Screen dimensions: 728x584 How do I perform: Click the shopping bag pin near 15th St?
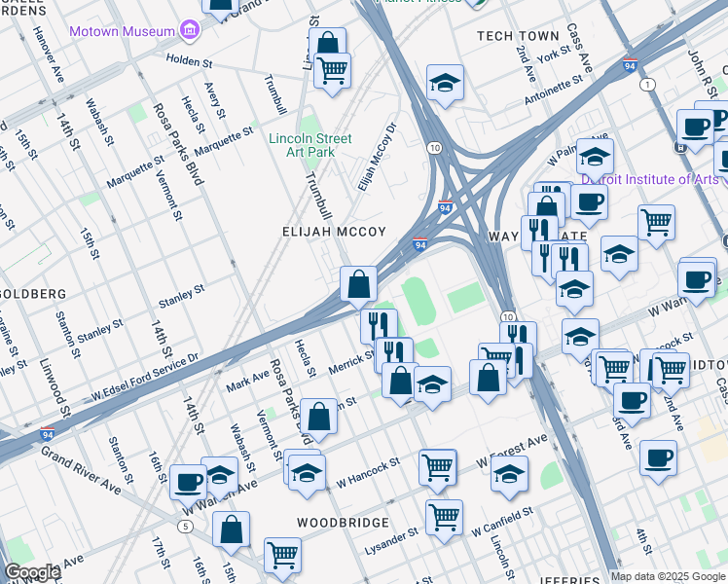tap(232, 529)
